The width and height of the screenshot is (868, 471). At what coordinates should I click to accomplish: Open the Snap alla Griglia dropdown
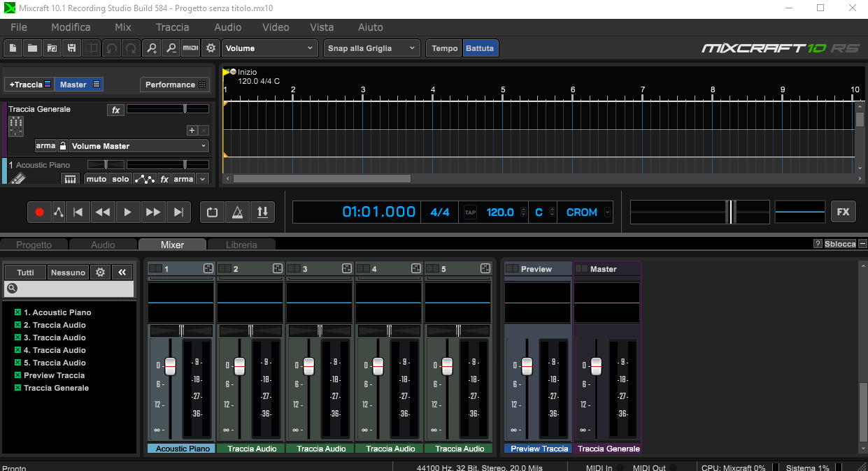(372, 48)
